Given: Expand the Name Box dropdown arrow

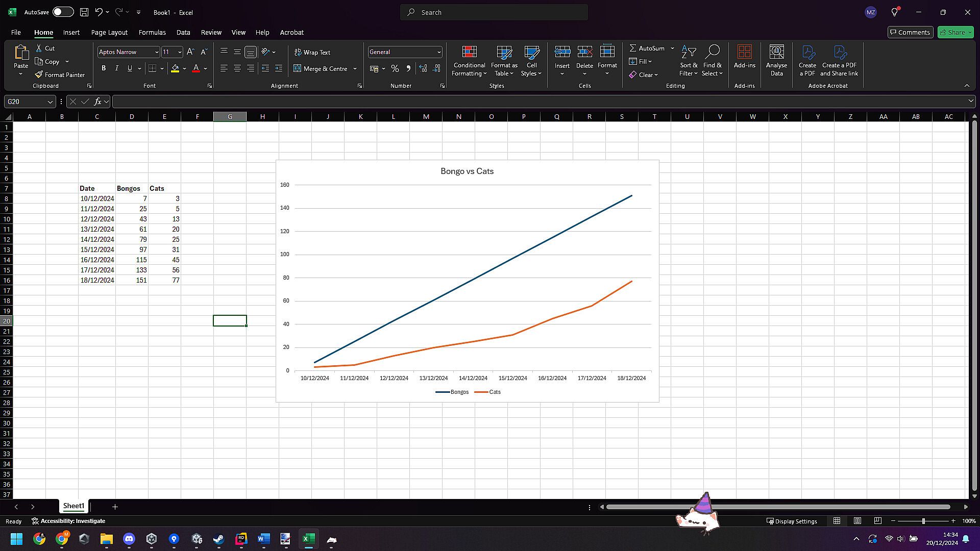Looking at the screenshot, I should click(50, 102).
